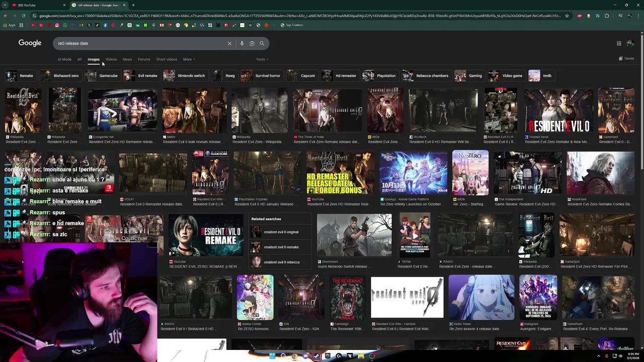This screenshot has height=362, width=644.
Task: Open the Google account avatar
Action: (630, 43)
